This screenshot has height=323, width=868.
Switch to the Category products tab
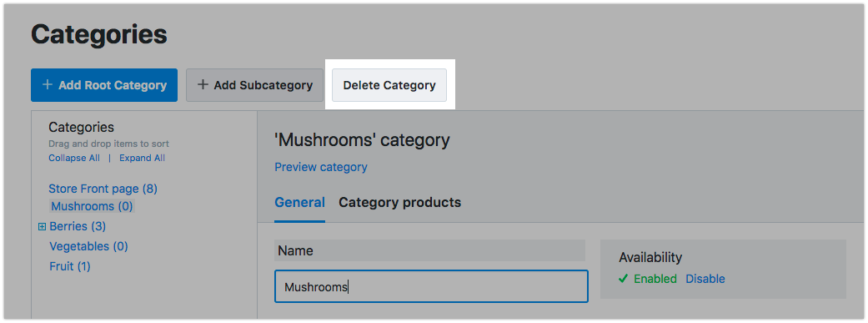399,203
